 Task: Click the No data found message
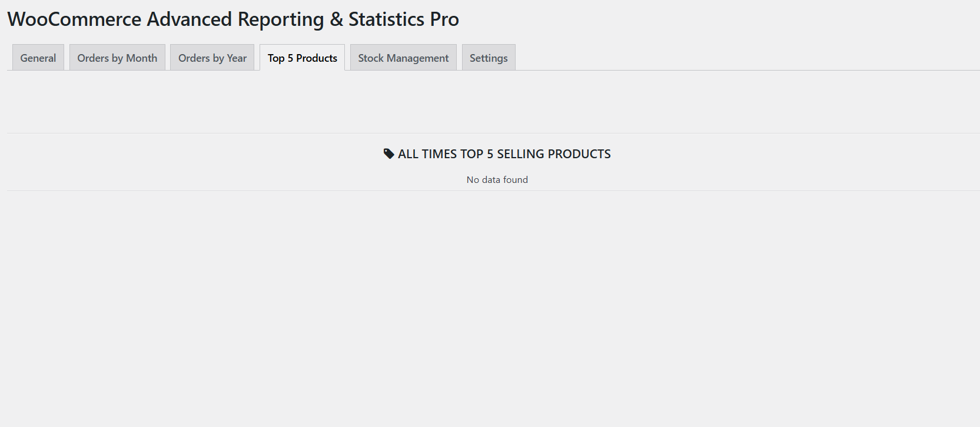[497, 179]
